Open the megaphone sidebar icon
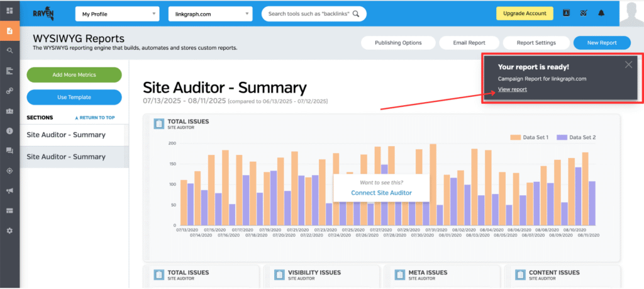This screenshot has height=289, width=644. pyautogui.click(x=9, y=191)
